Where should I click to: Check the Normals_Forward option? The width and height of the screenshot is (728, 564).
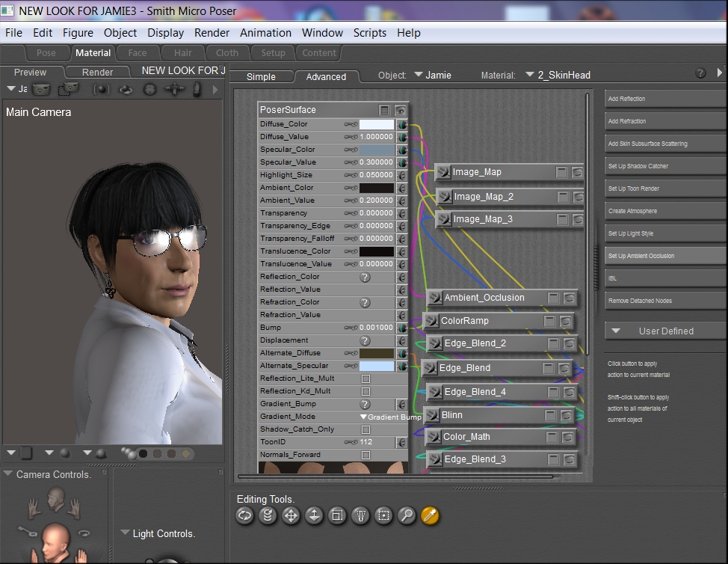365,455
